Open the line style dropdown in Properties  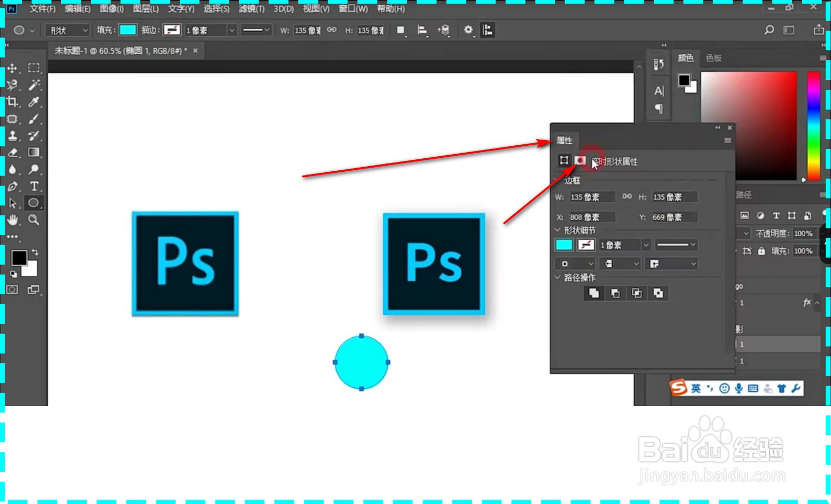pyautogui.click(x=675, y=244)
